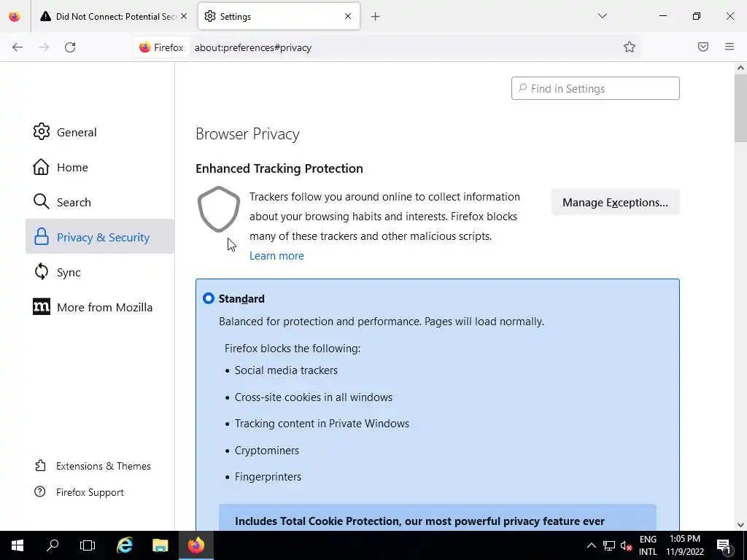Click the Firefox taskbar icon

click(196, 545)
